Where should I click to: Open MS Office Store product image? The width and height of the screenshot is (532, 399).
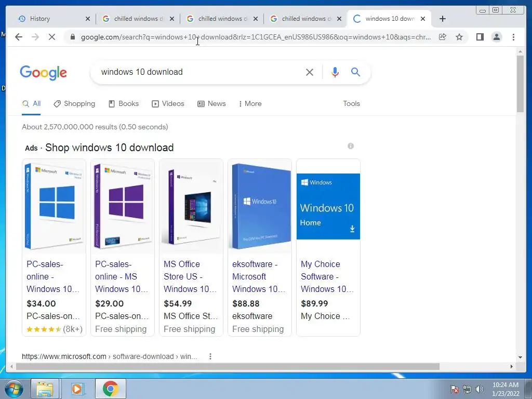click(191, 206)
